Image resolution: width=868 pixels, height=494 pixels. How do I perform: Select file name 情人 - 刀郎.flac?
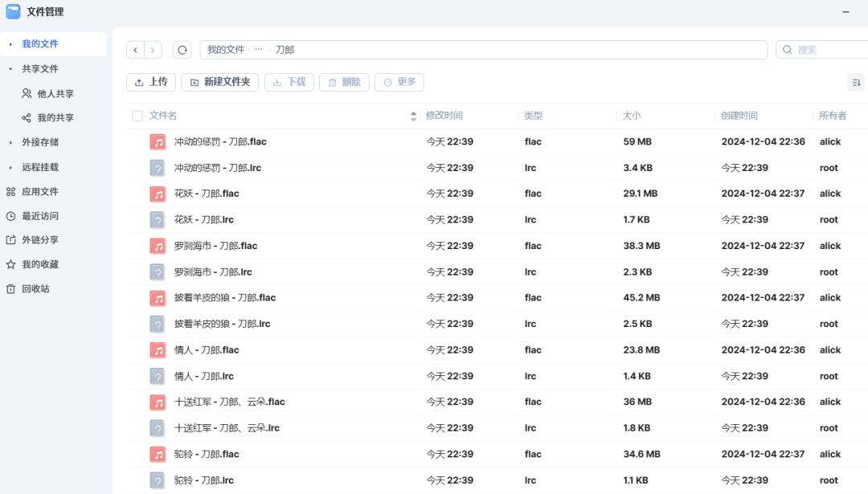pyautogui.click(x=207, y=350)
